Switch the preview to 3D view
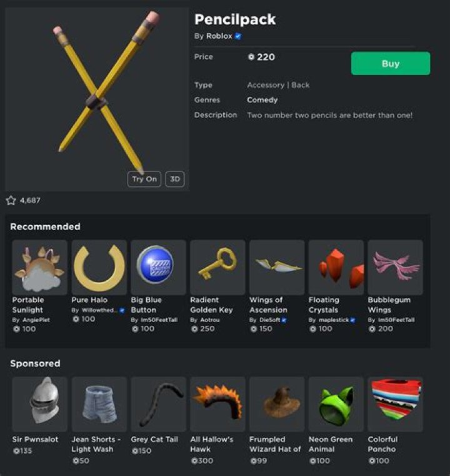 174,179
